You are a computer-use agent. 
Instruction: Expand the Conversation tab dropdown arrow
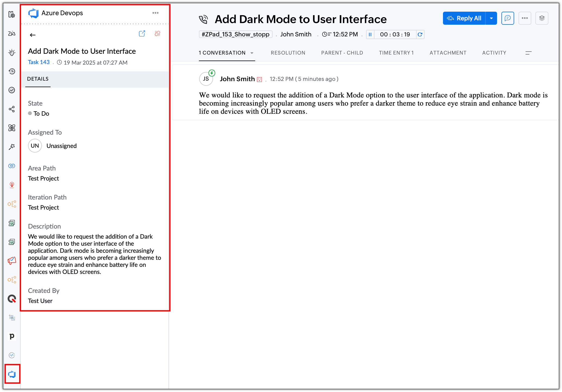252,53
